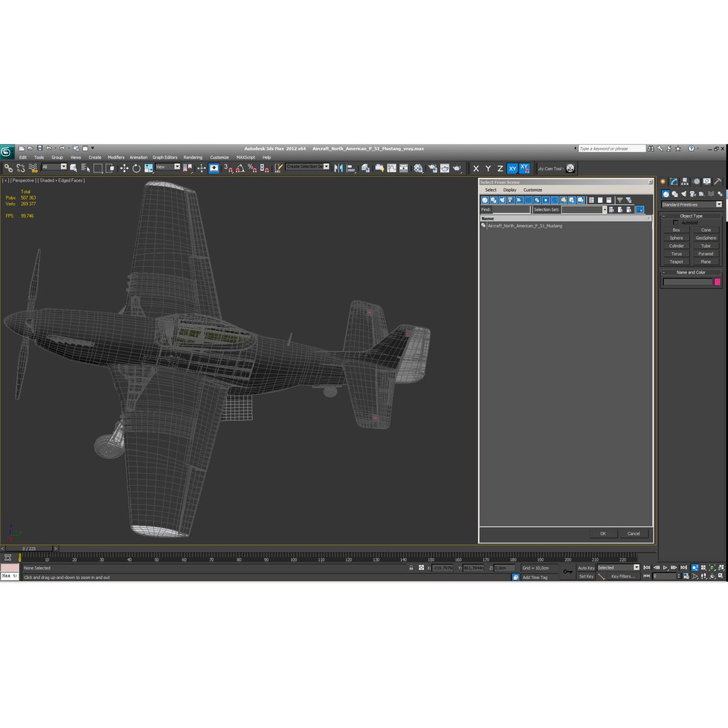Toggle Restrict to X axis
The width and height of the screenshot is (728, 728).
click(476, 169)
